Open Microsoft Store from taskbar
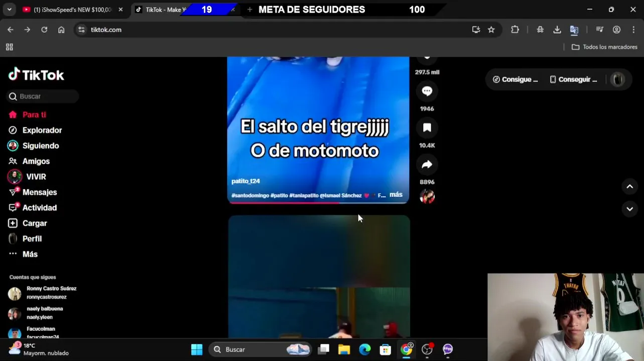 tap(385, 349)
